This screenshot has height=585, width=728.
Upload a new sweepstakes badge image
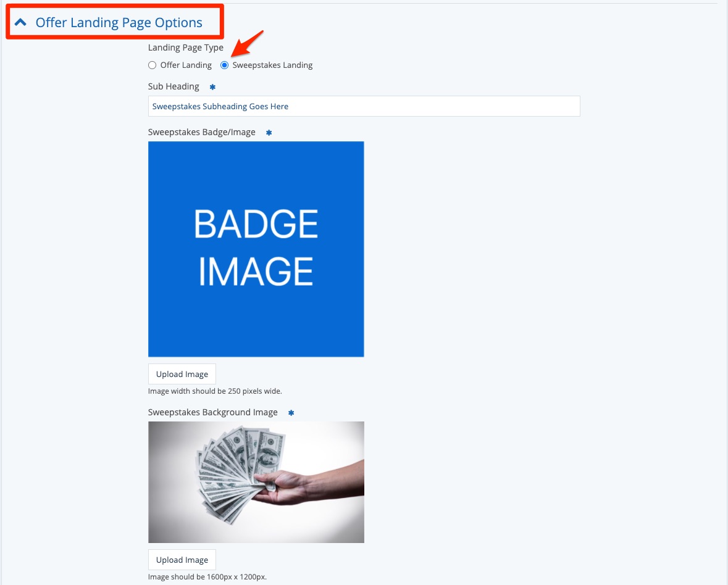click(x=182, y=374)
